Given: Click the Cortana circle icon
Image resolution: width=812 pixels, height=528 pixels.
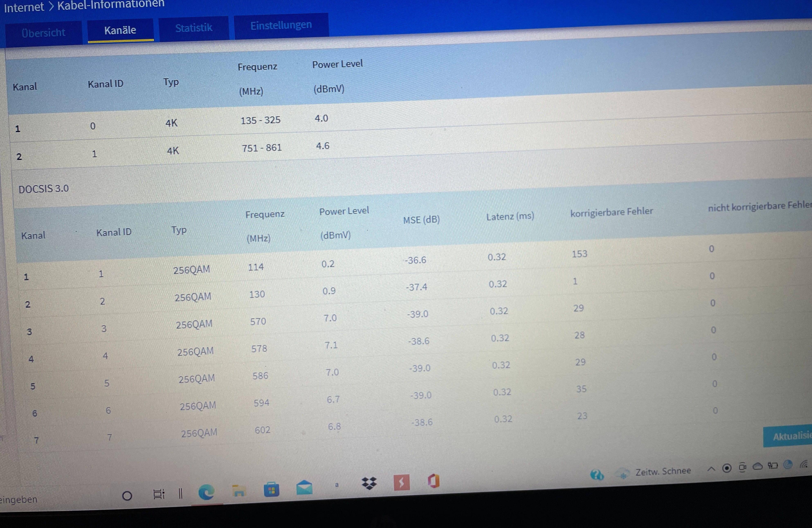Looking at the screenshot, I should tap(127, 496).
